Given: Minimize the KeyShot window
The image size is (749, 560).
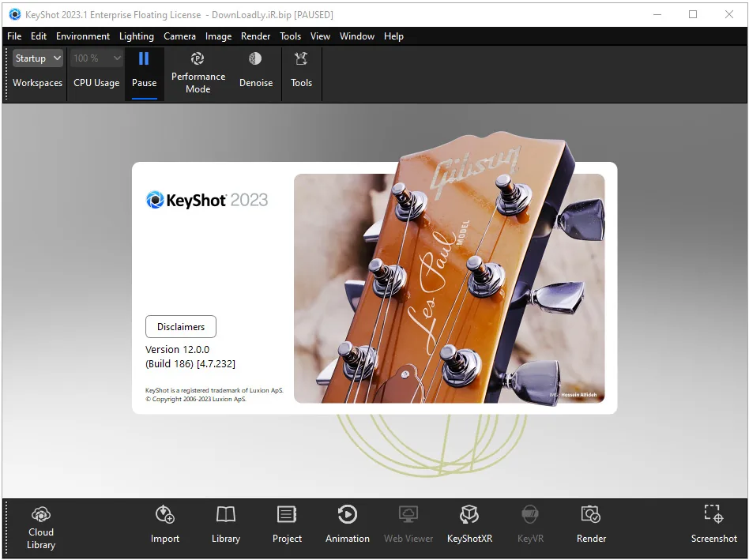Looking at the screenshot, I should click(657, 14).
